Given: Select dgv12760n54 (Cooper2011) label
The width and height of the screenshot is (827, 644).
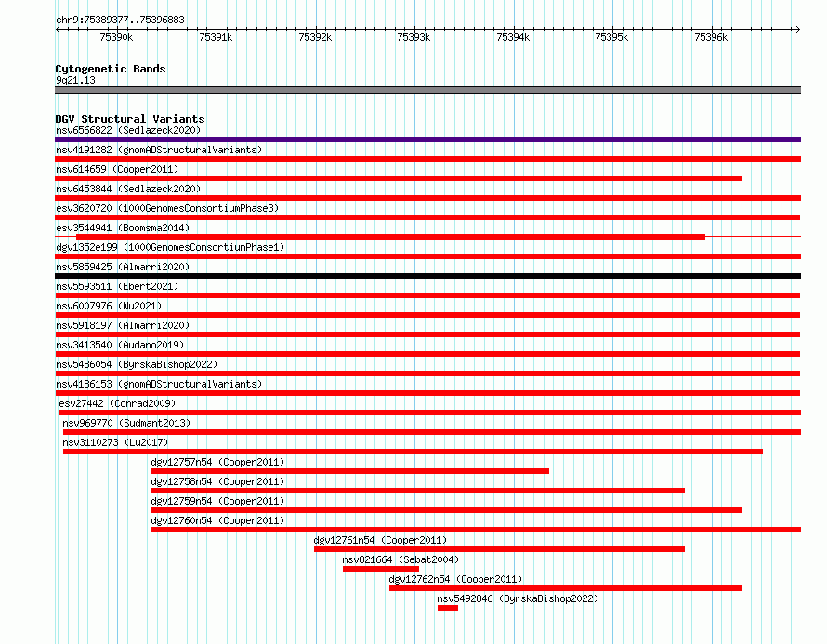Looking at the screenshot, I should [x=217, y=520].
